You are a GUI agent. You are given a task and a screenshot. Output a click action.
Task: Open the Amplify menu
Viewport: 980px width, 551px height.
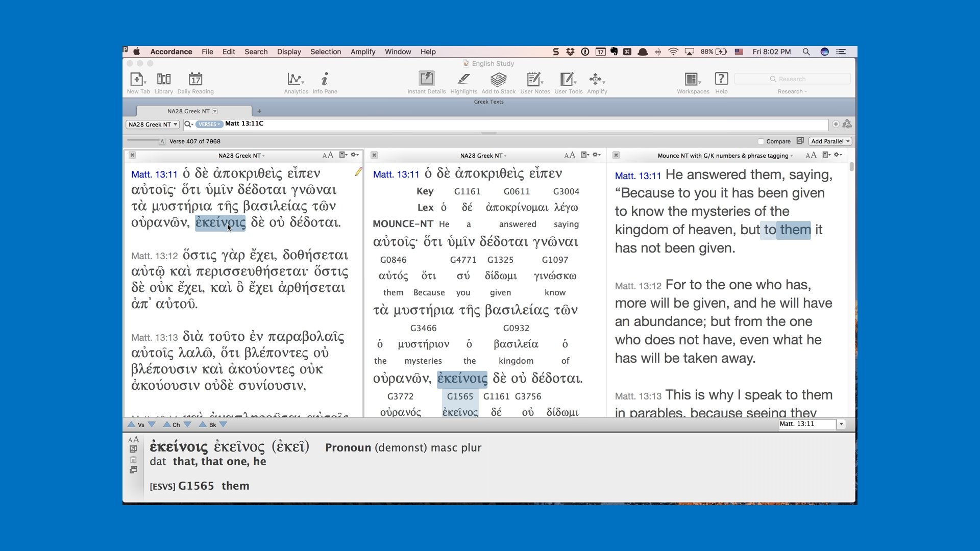(x=362, y=52)
